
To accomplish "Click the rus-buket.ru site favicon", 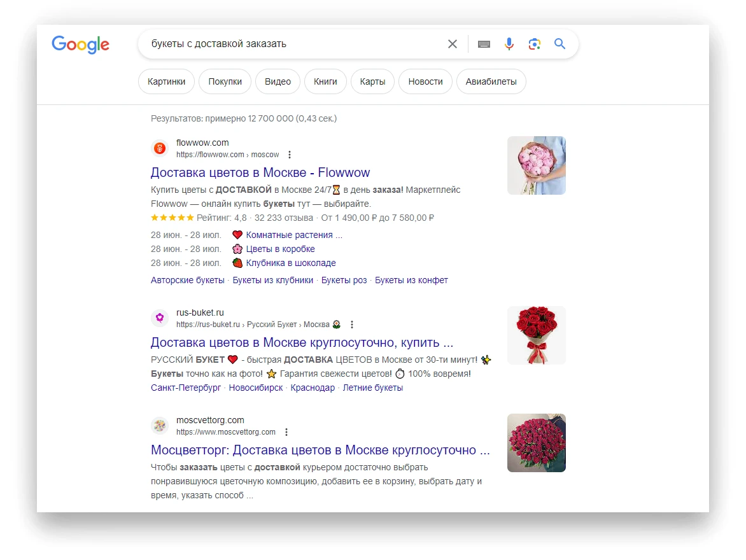I will click(160, 318).
